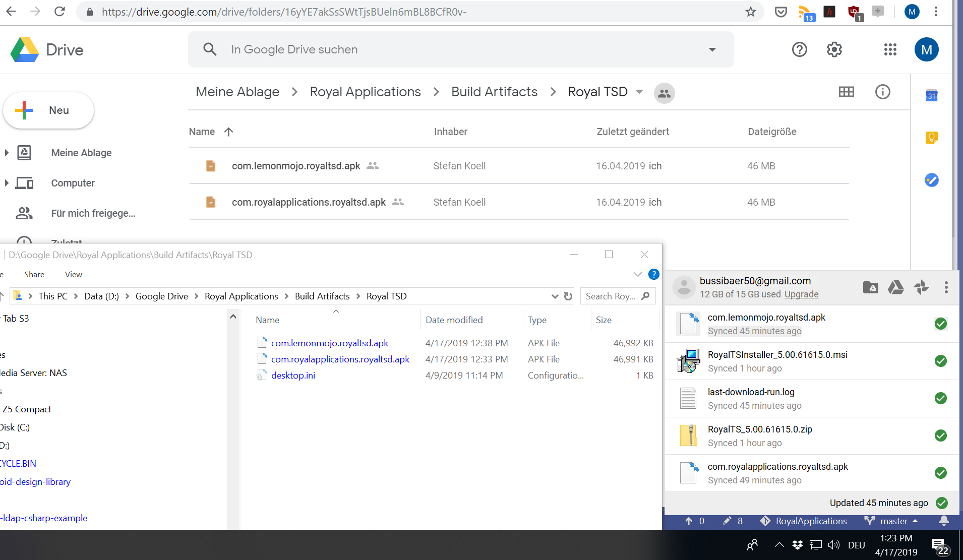Refresh the Explorer folder view
This screenshot has height=560, width=963.
click(x=568, y=296)
